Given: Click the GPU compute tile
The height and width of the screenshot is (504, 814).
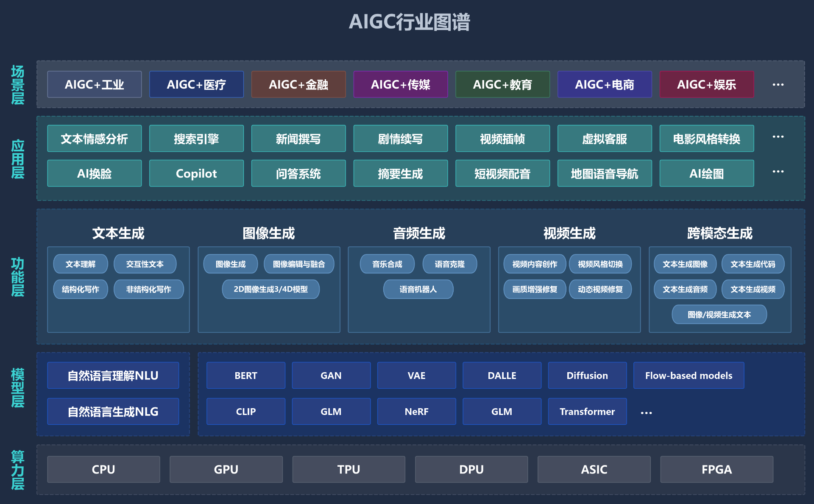Looking at the screenshot, I should [x=226, y=469].
